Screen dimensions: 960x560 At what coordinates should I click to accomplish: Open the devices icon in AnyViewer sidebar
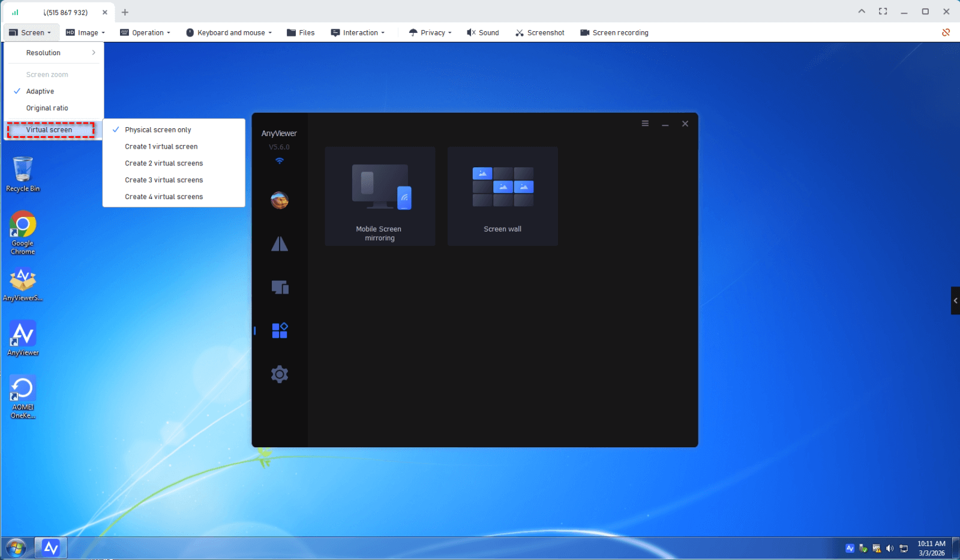[280, 287]
